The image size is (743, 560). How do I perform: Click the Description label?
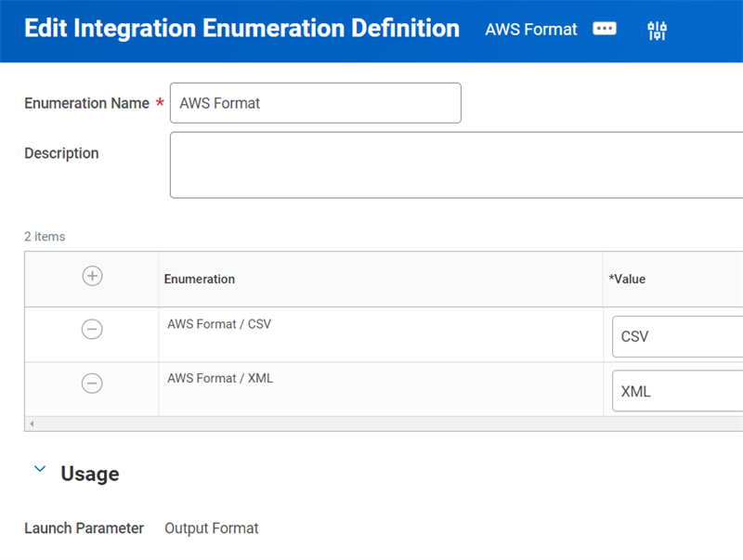click(61, 153)
